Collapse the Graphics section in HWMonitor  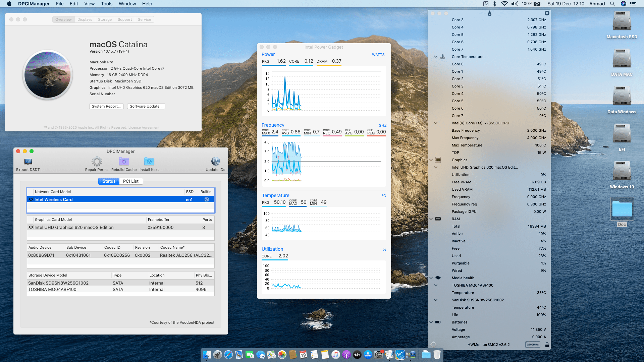pos(431,160)
